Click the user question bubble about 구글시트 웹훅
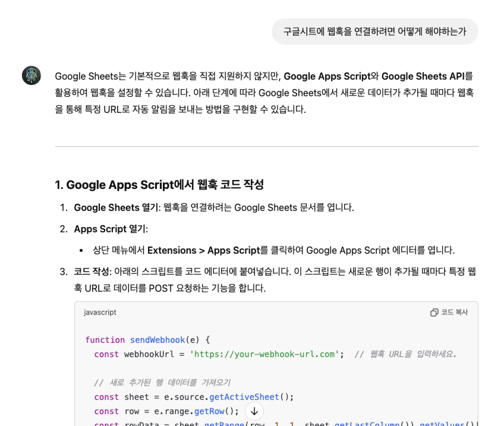Viewport: 504px width, 426px height. click(375, 31)
